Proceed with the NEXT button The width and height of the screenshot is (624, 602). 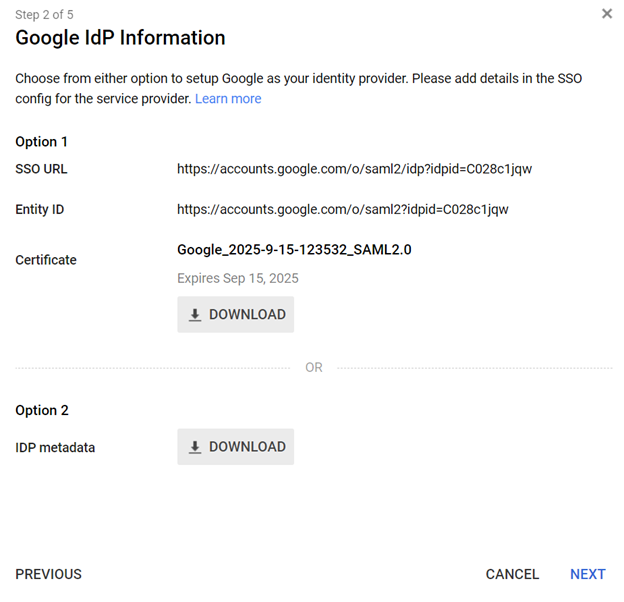587,574
